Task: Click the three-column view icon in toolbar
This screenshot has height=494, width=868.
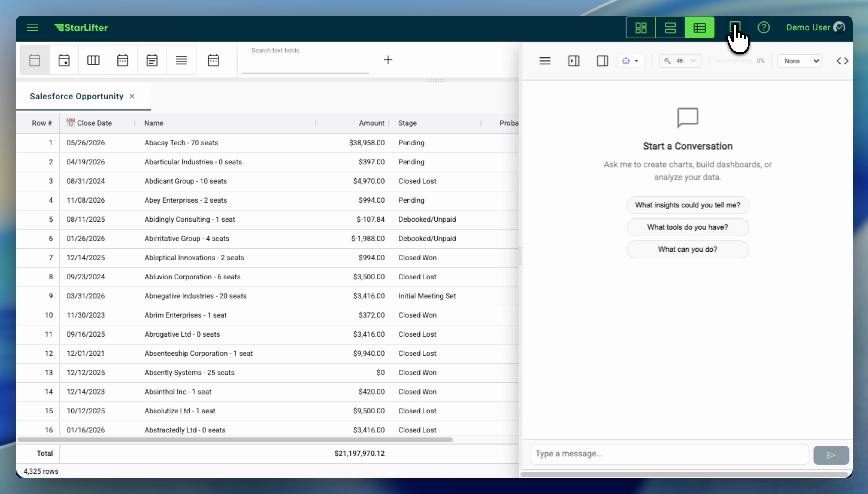Action: point(93,60)
